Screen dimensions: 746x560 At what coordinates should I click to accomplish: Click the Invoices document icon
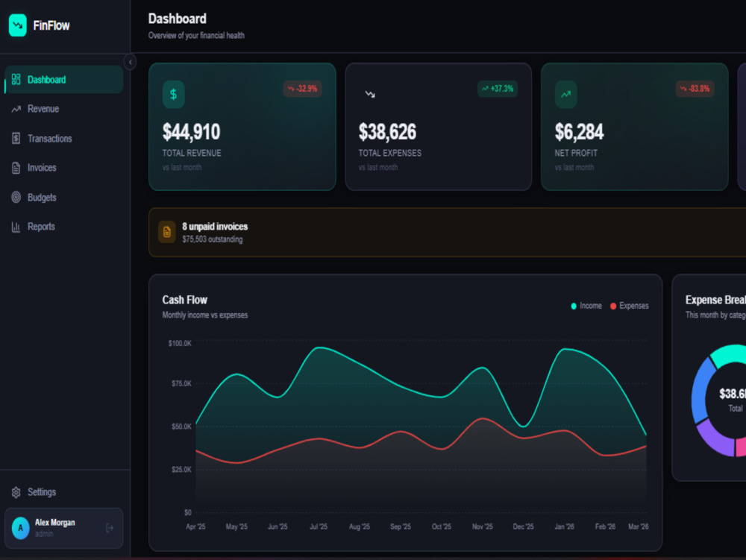[16, 168]
